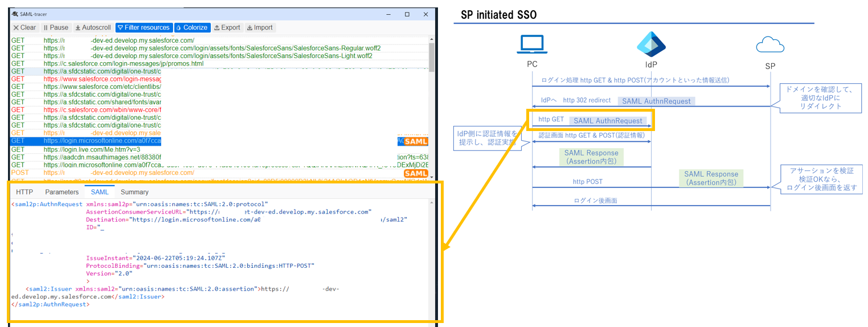Click the SAML badge on the microsoftonline row
Image resolution: width=868 pixels, height=327 pixels.
pyautogui.click(x=416, y=141)
